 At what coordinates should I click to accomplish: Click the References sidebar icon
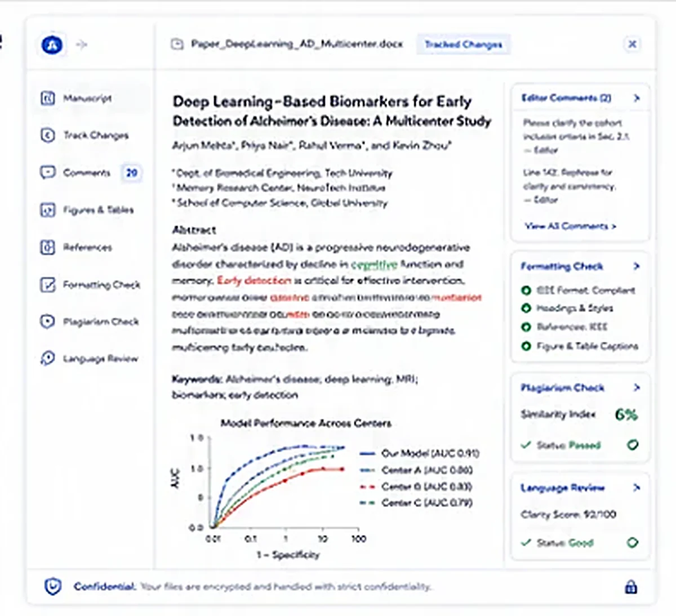coord(48,247)
